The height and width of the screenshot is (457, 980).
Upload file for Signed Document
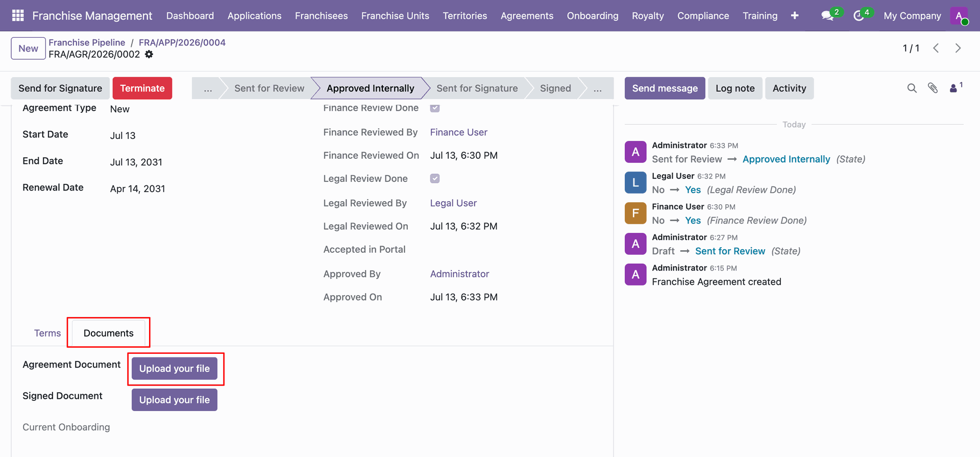[175, 400]
